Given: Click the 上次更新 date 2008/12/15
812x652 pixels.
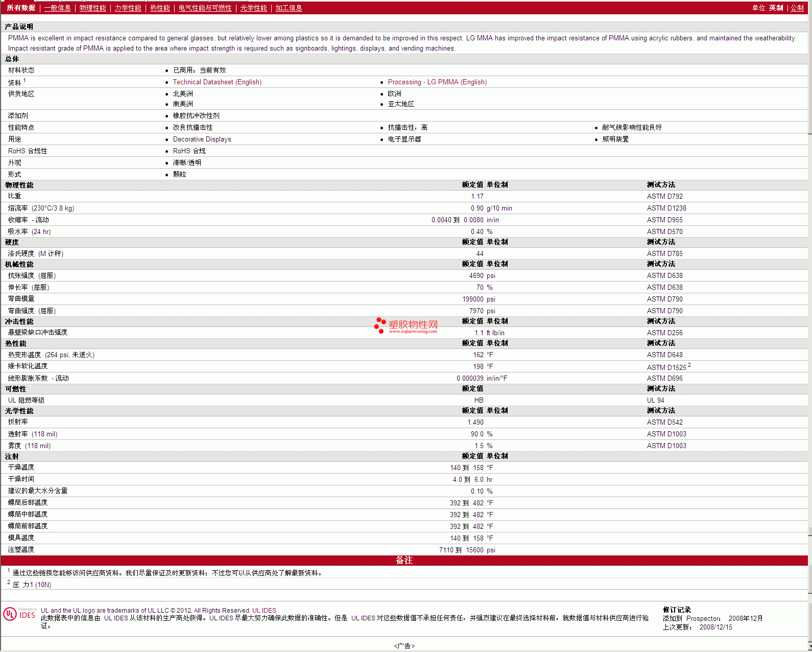Looking at the screenshot, I should coord(715,627).
